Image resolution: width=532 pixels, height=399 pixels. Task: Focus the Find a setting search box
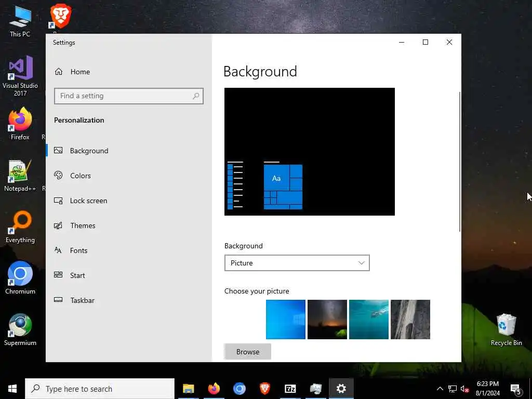[129, 96]
